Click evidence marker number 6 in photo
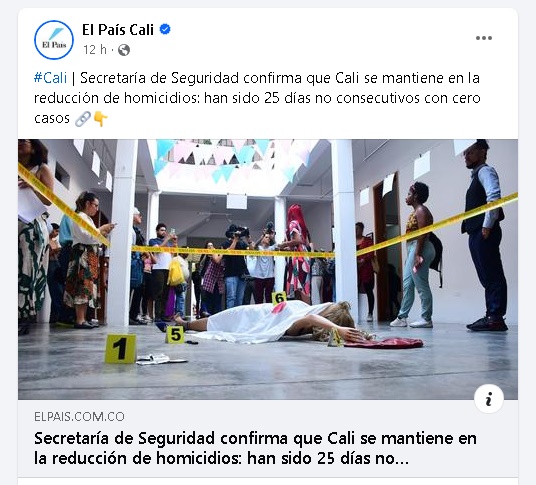The height and width of the screenshot is (485, 536). 279,298
